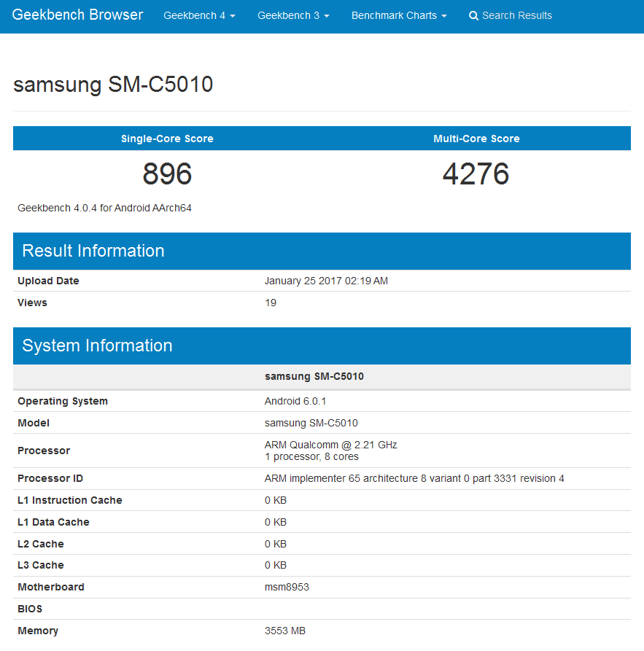
Task: Click the System Information section header
Action: [x=322, y=346]
